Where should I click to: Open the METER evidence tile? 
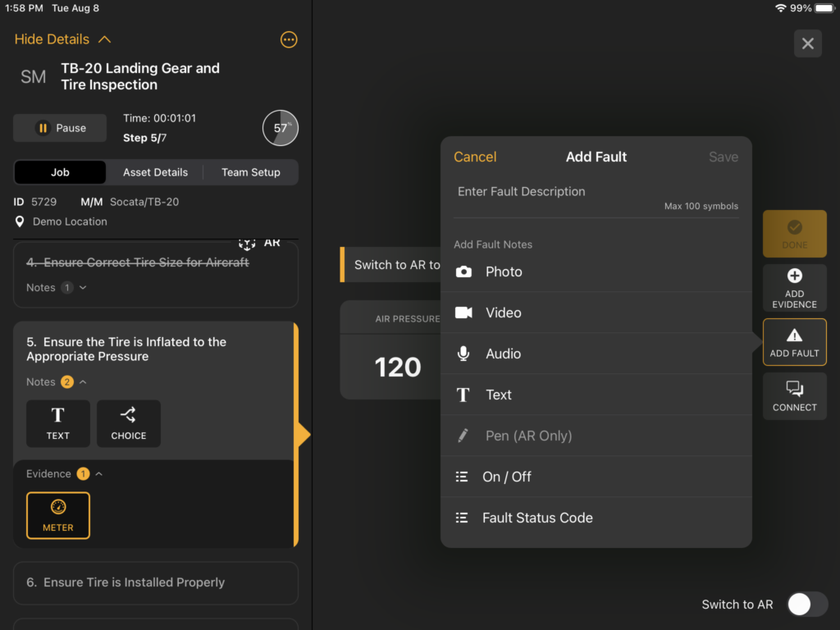click(x=58, y=515)
